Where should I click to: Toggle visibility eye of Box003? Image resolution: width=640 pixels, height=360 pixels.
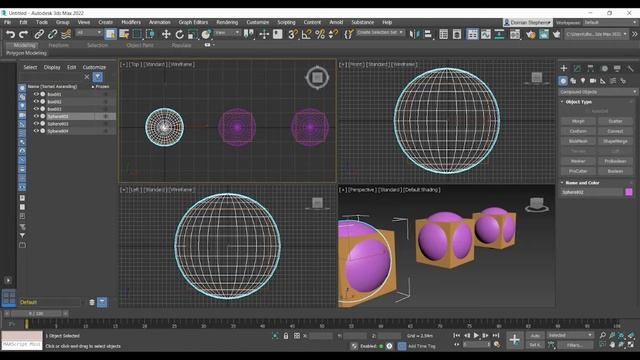coord(36,109)
